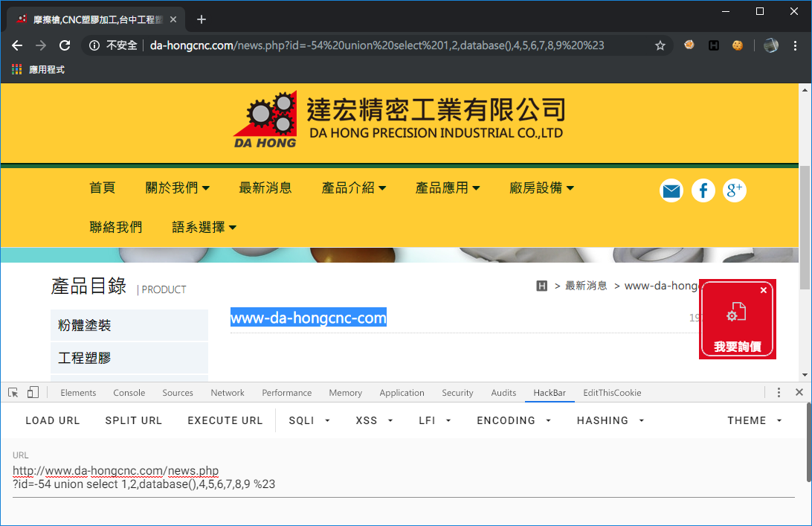Image resolution: width=812 pixels, height=526 pixels.
Task: Toggle the device toolbar icon
Action: [x=33, y=393]
